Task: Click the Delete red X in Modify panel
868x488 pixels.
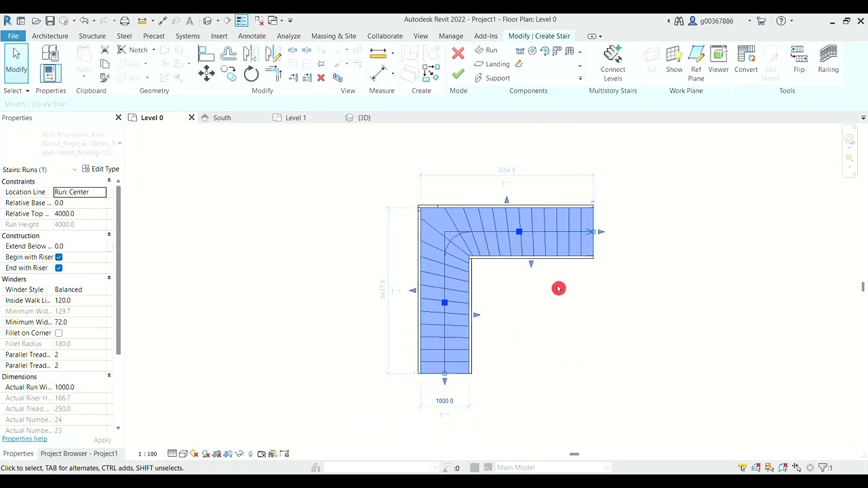Action: click(x=321, y=78)
